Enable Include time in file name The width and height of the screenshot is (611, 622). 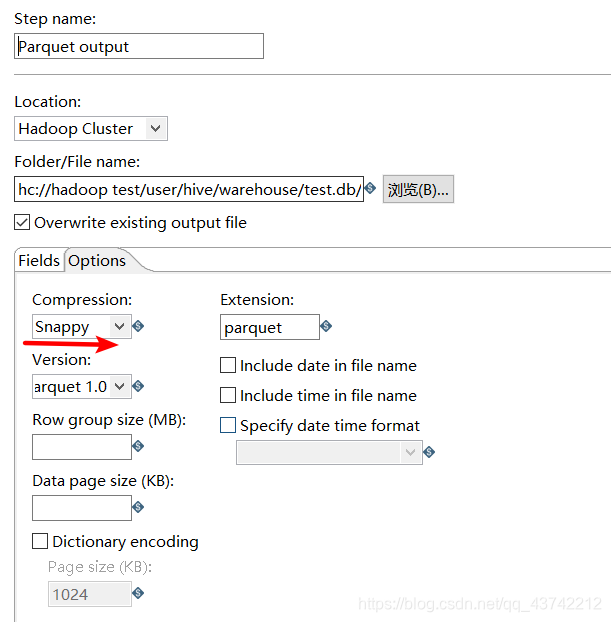tap(228, 395)
